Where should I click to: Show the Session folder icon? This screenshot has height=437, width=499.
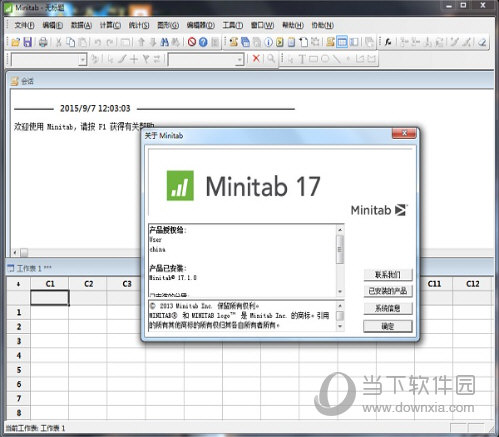(233, 42)
